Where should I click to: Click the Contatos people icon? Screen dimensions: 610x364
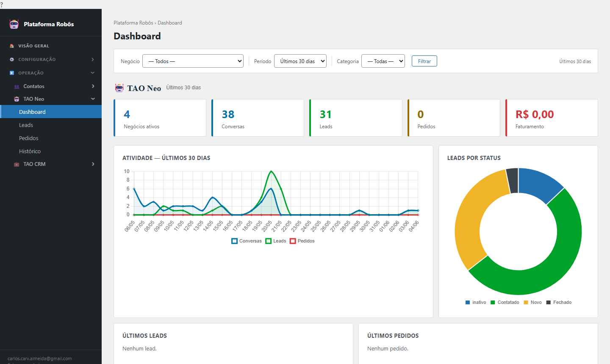(17, 86)
